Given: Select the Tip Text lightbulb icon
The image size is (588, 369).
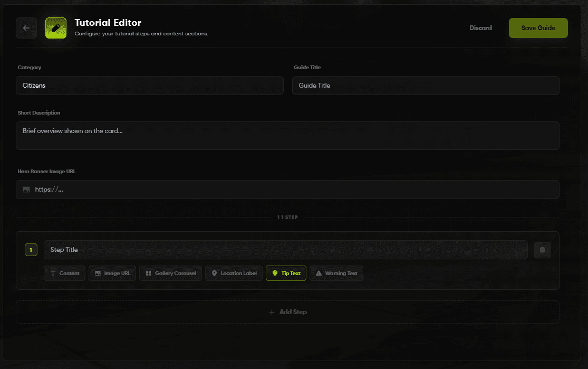Looking at the screenshot, I should (x=275, y=273).
